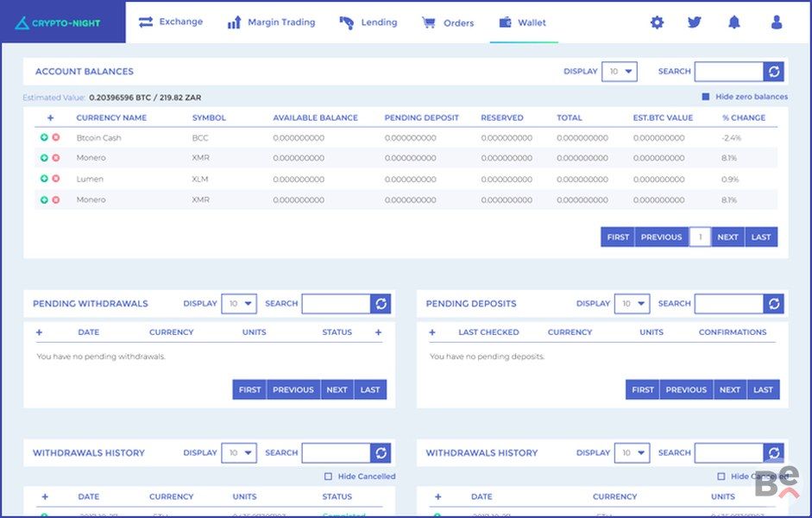Toggle Hide zero balances checkbox
This screenshot has width=812, height=518.
pos(706,97)
